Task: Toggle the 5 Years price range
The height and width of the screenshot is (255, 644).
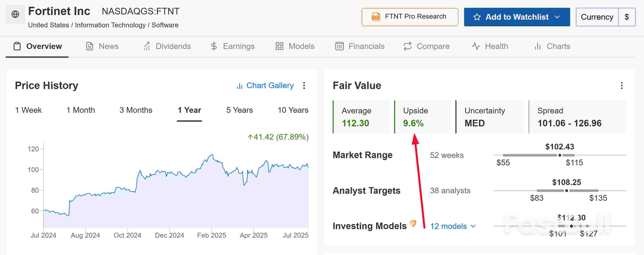Action: (239, 110)
